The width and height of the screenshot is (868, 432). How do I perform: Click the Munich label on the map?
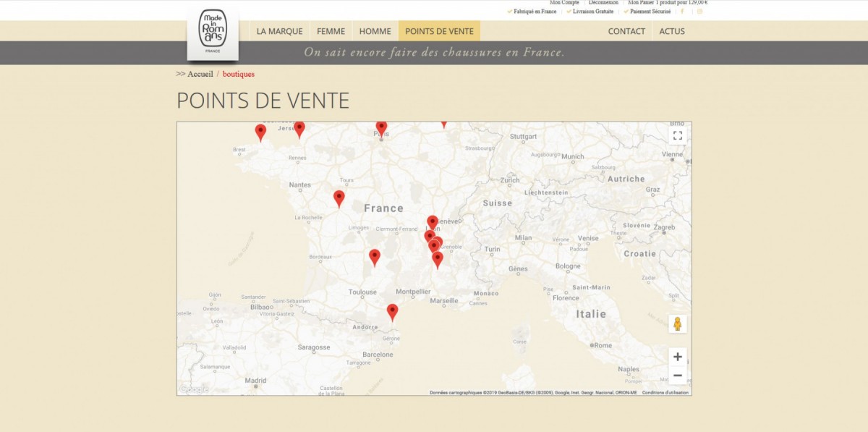coord(572,156)
